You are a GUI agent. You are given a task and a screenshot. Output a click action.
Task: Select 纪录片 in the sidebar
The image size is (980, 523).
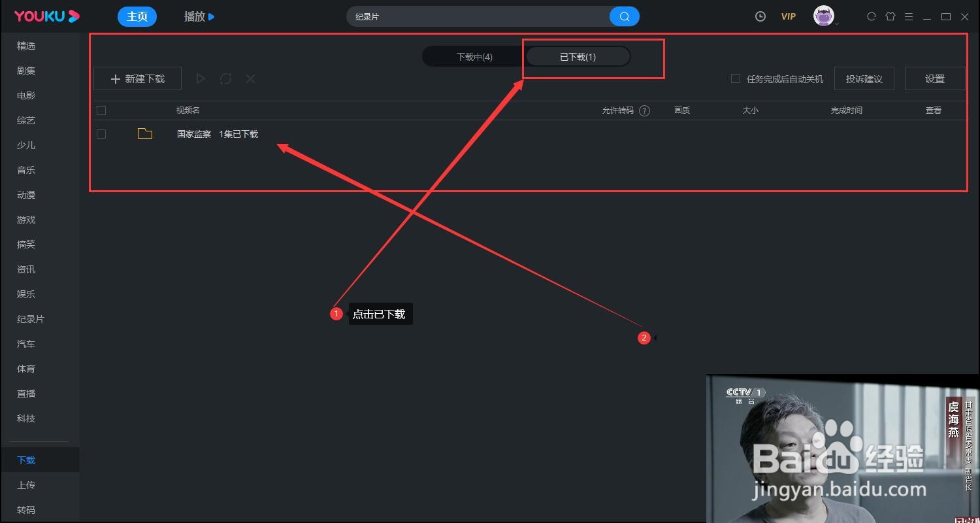click(31, 319)
